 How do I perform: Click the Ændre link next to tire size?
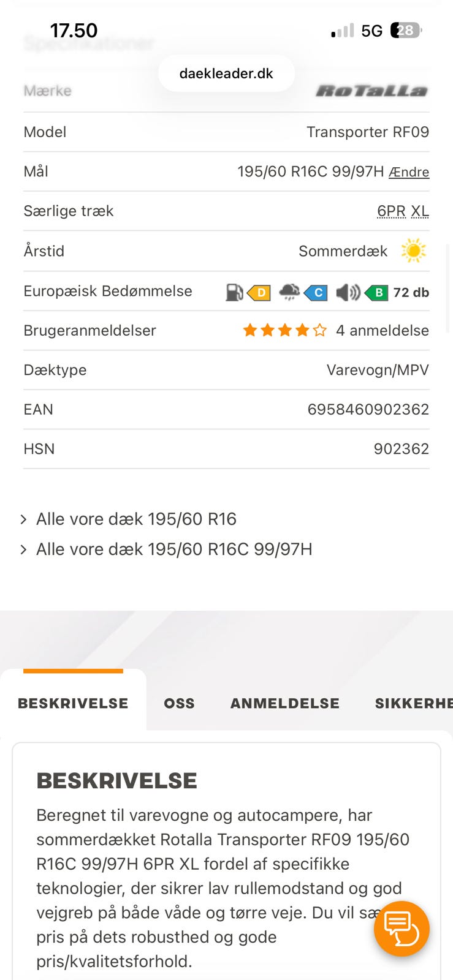click(x=408, y=172)
